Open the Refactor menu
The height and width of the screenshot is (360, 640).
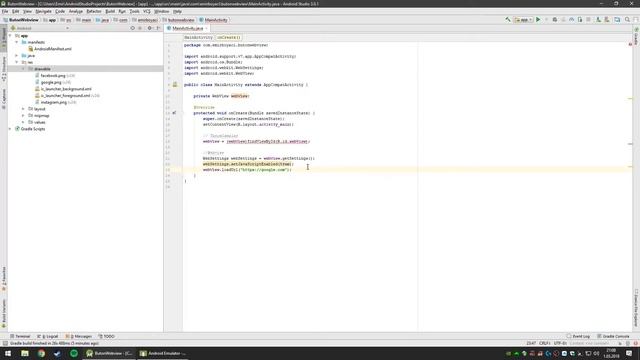(x=94, y=11)
